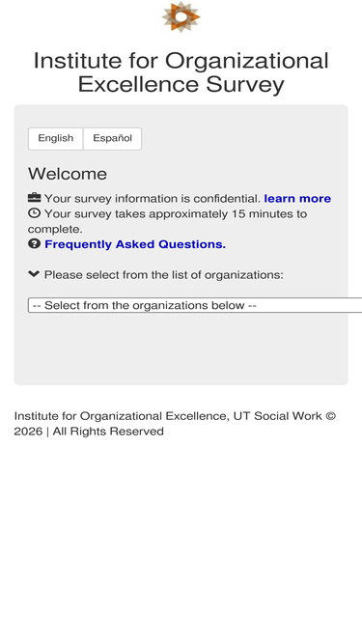Image resolution: width=362 pixels, height=644 pixels.
Task: Click the Excellence Survey second title line
Action: click(x=181, y=84)
